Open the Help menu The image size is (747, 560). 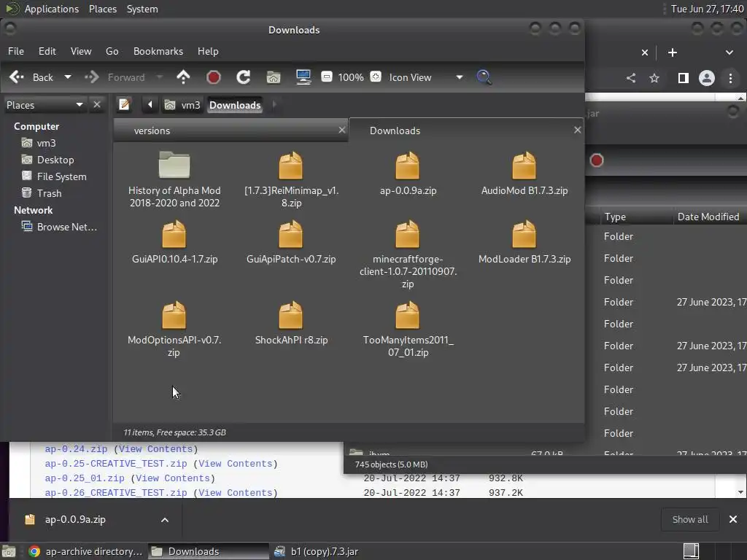point(208,51)
